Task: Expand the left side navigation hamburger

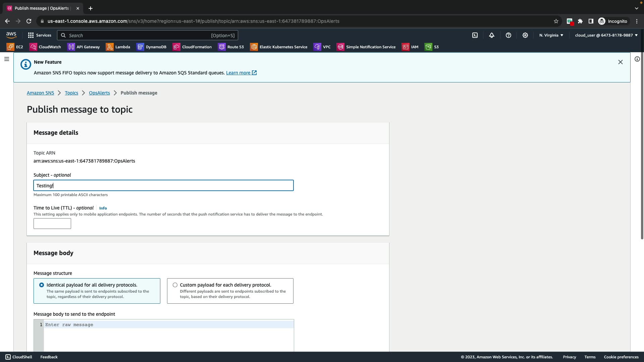Action: (7, 59)
